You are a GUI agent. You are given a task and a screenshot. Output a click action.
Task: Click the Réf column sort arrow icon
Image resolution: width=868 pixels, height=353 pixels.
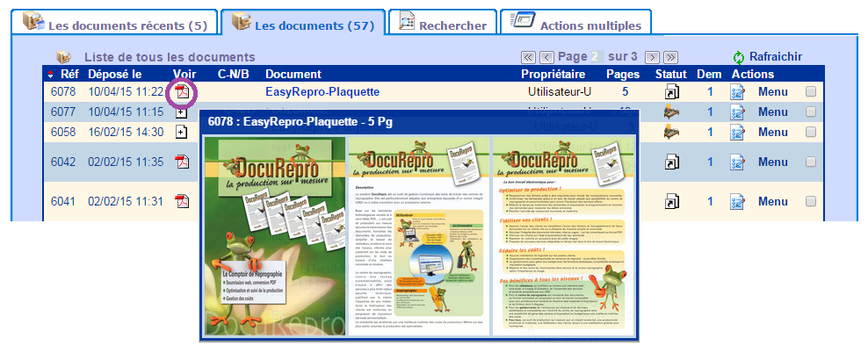[x=52, y=74]
